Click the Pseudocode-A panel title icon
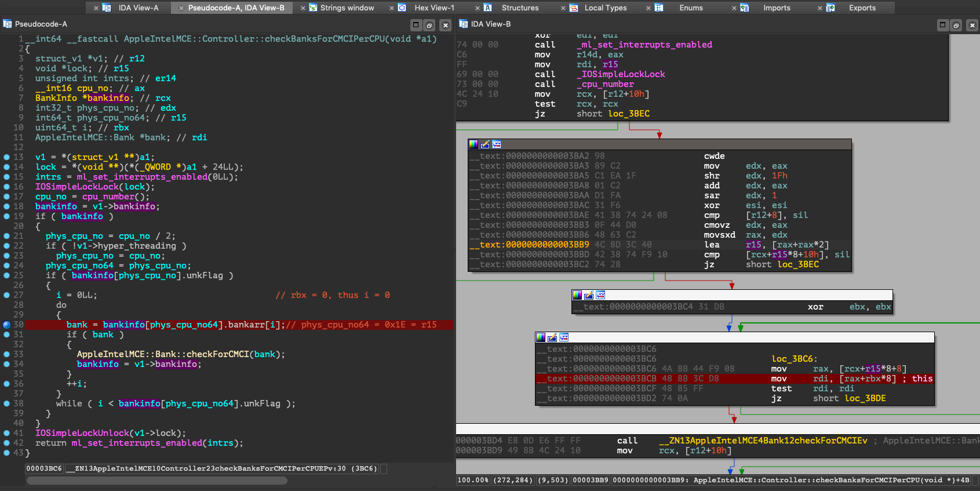 (x=8, y=24)
